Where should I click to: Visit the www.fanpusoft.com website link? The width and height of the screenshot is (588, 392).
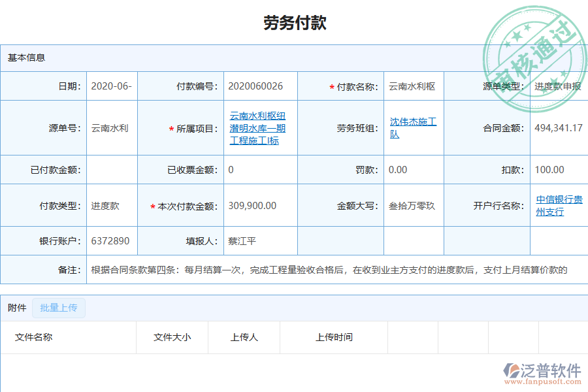click(544, 380)
